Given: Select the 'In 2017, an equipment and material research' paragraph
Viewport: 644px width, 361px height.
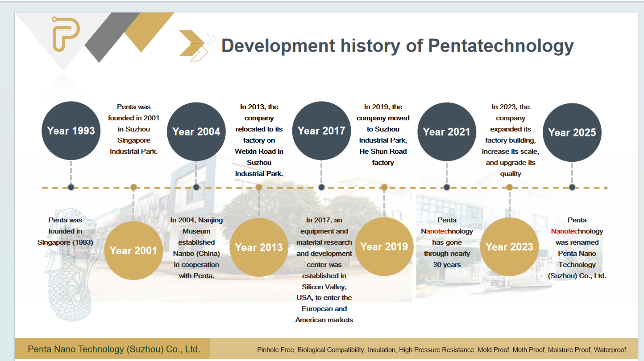Looking at the screenshot, I should (324, 270).
